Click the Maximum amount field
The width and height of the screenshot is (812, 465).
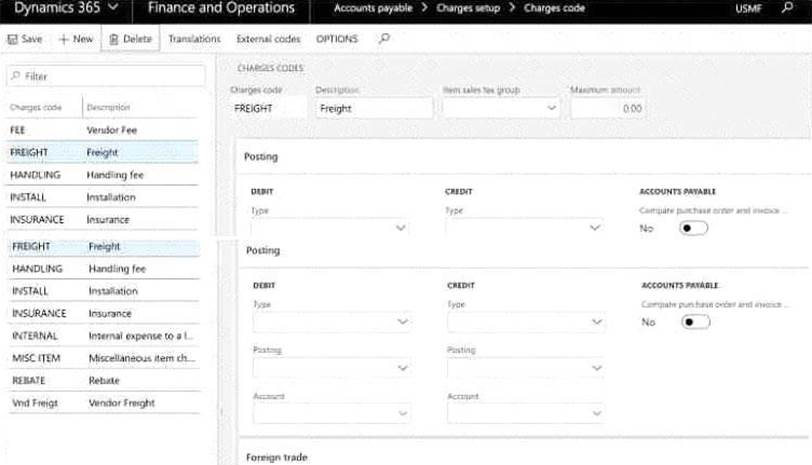coord(607,108)
